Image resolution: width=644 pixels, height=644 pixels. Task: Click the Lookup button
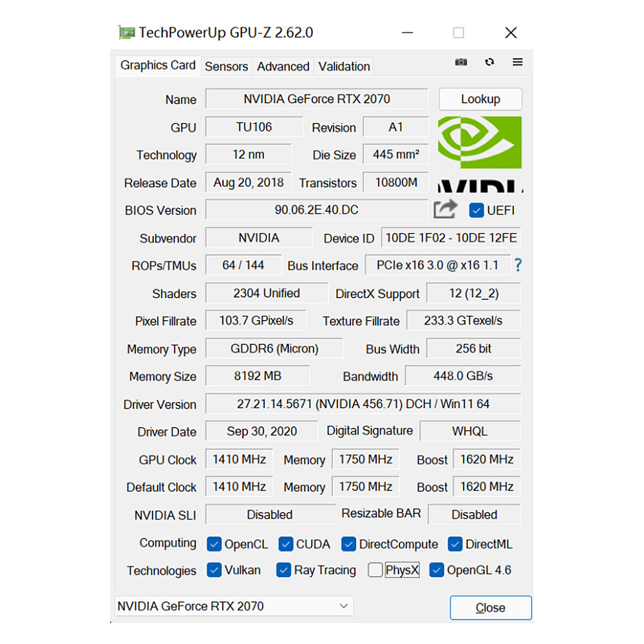coord(480,99)
